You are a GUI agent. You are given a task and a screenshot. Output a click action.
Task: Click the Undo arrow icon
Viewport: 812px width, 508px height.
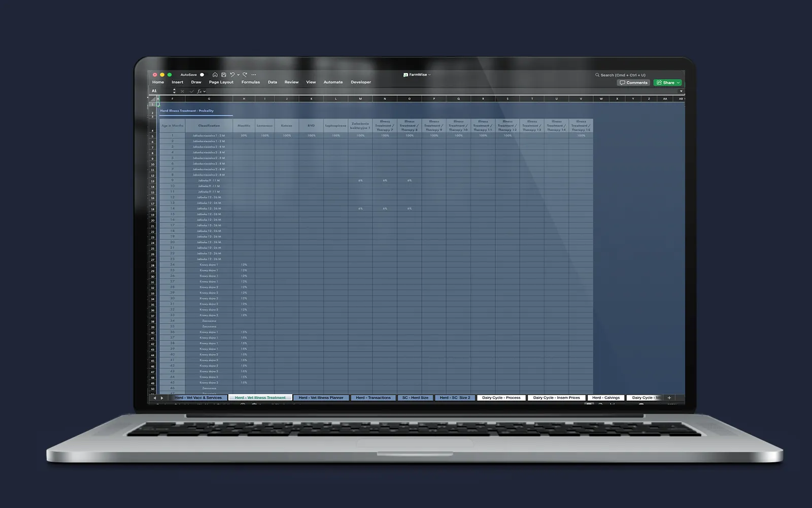232,75
